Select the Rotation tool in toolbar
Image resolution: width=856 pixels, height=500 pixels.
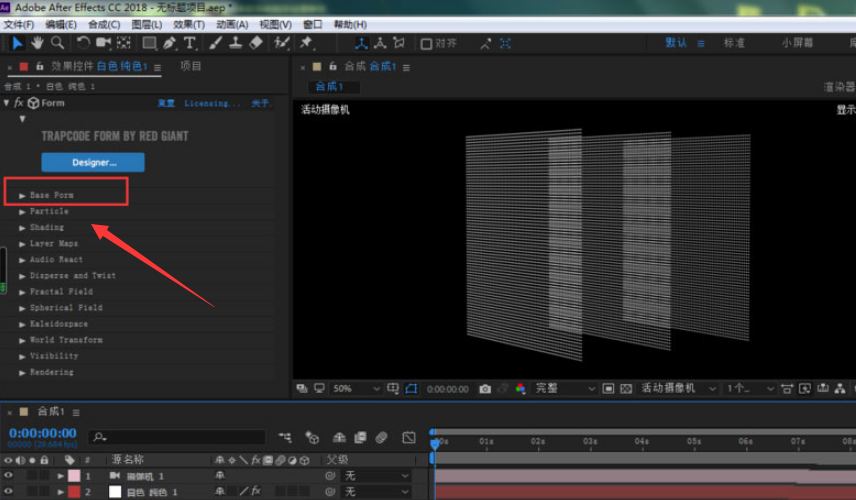[83, 43]
